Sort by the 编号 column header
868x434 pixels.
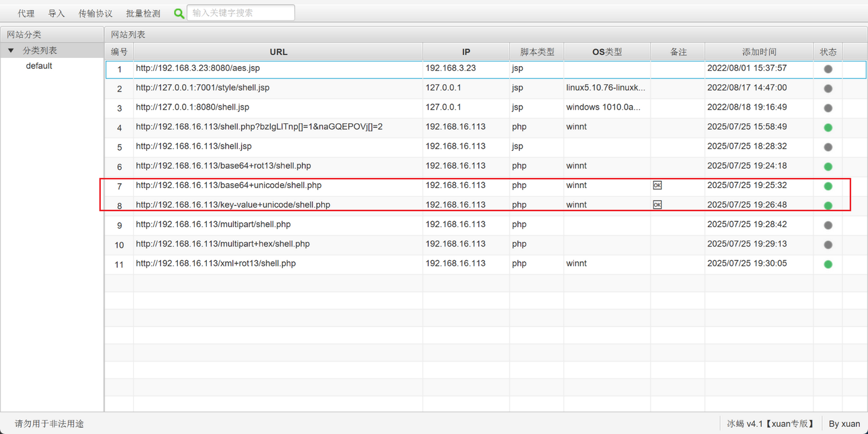(x=119, y=52)
